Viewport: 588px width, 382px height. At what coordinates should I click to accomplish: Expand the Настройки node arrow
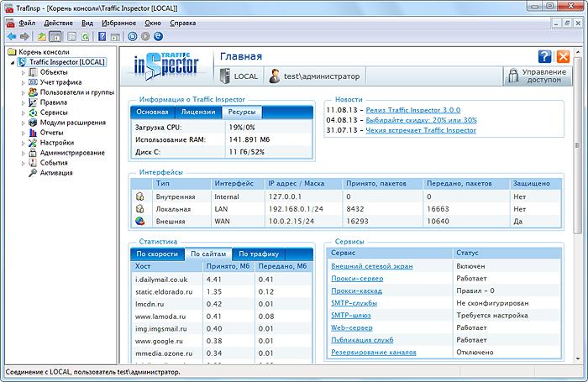[23, 144]
